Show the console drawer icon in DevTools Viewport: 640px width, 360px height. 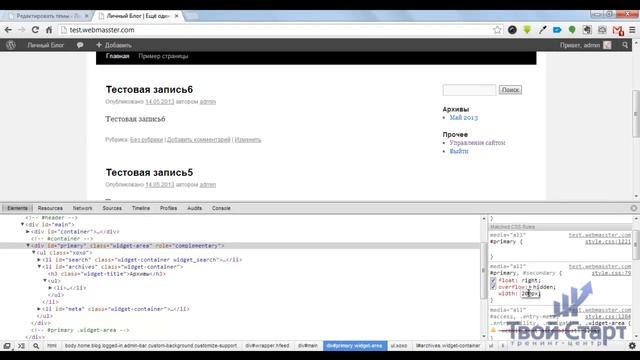coord(21,346)
